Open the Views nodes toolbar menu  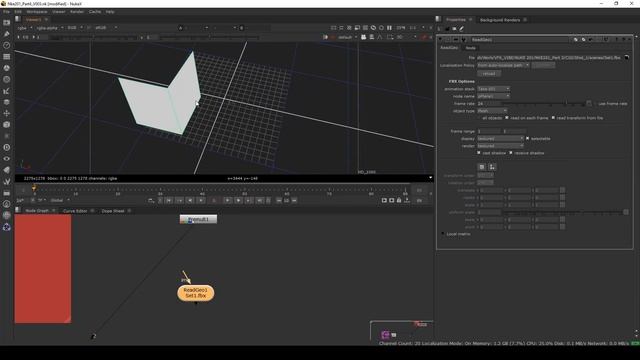(7, 159)
